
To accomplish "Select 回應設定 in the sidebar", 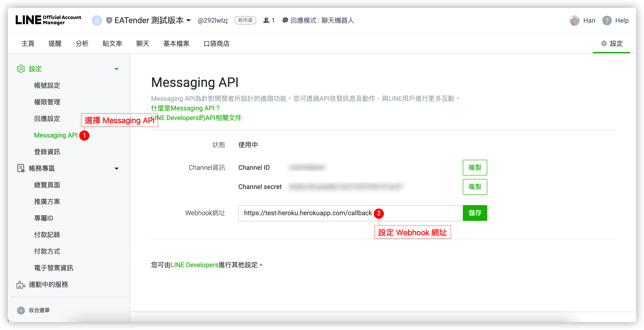I will click(47, 119).
